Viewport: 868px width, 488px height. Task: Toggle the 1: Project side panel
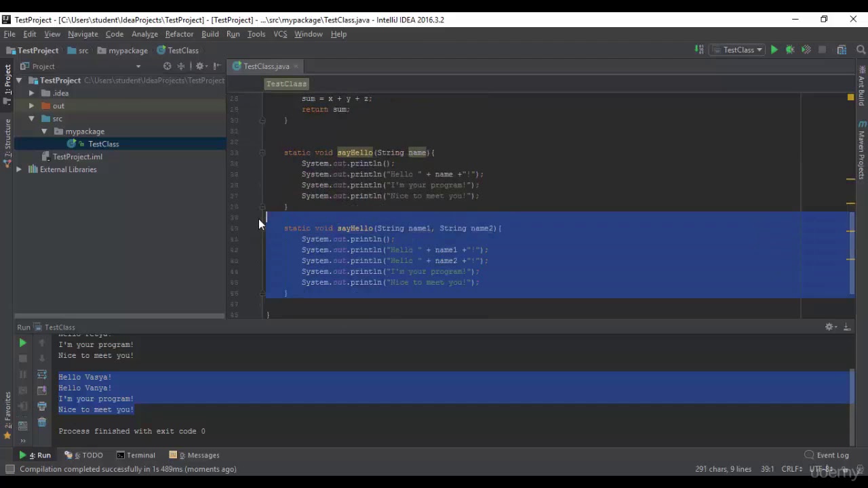coord(7,84)
